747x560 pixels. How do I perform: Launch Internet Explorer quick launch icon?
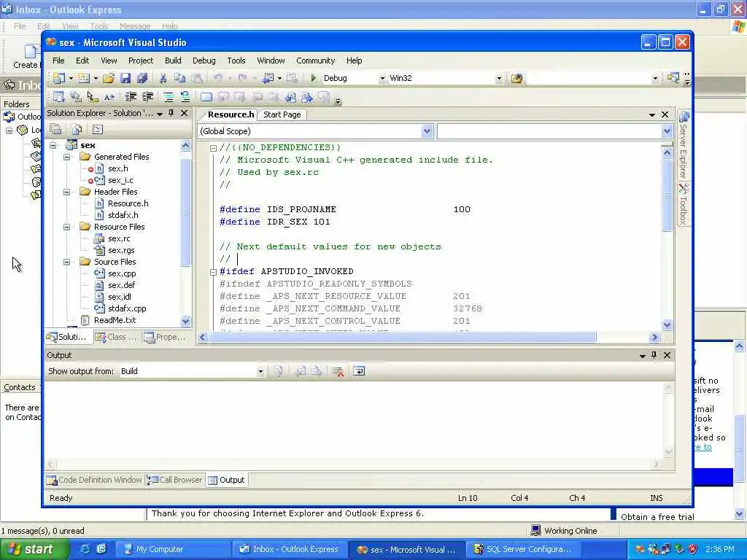(x=85, y=550)
